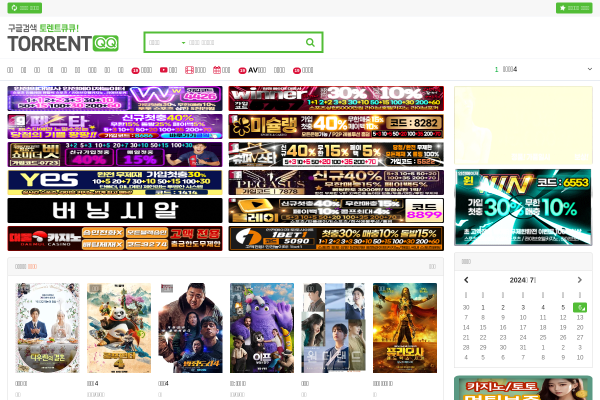600x400 pixels.
Task: Click the green star bookmark button at top right
Action: point(574,8)
